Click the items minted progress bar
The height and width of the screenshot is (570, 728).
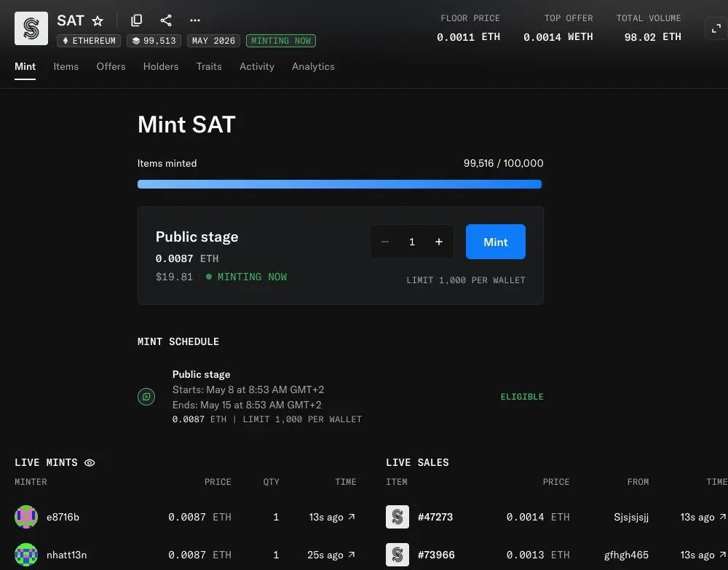(339, 184)
